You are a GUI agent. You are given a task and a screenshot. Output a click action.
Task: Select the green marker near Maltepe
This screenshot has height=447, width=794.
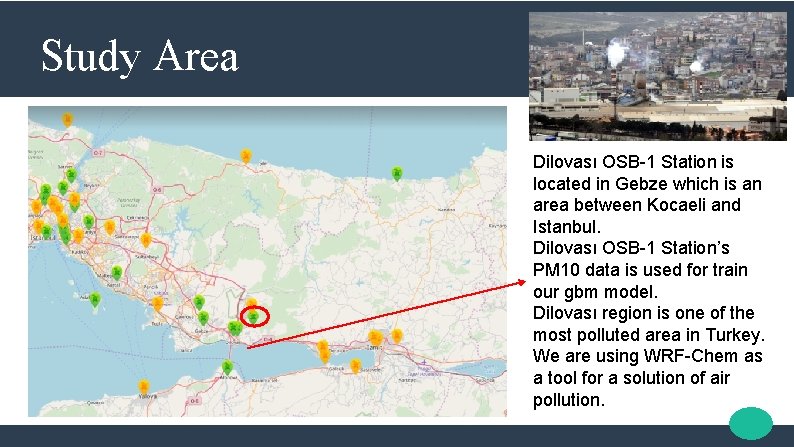pos(117,273)
